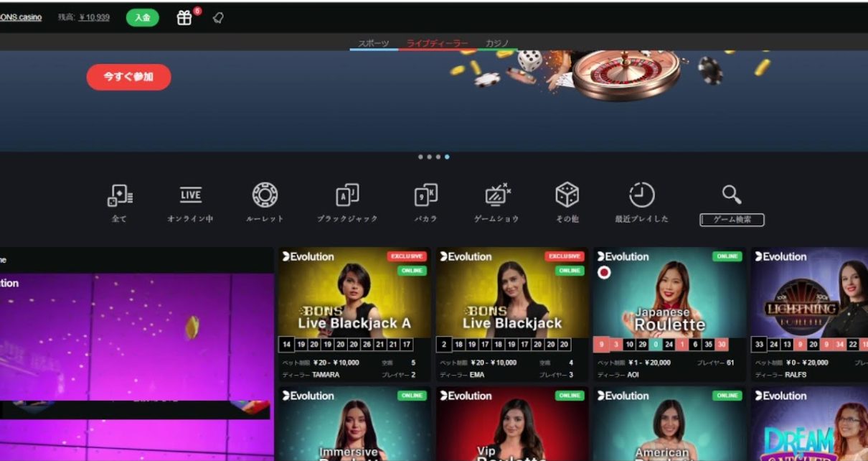Click ONLINE badge on Japanese Roulette

[727, 256]
